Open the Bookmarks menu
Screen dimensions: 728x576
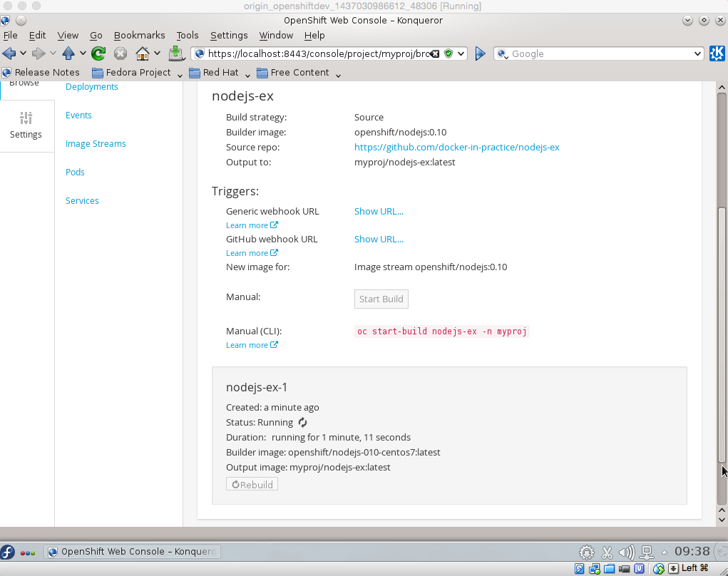pyautogui.click(x=139, y=35)
